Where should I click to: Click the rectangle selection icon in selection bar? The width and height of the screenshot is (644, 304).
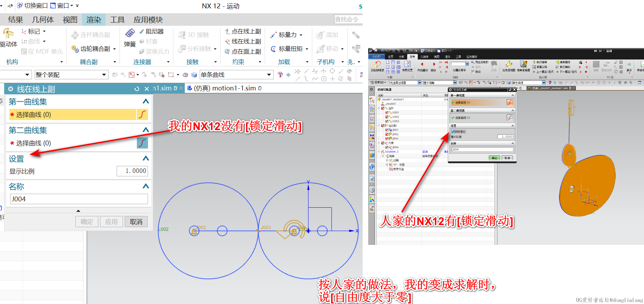click(x=171, y=75)
